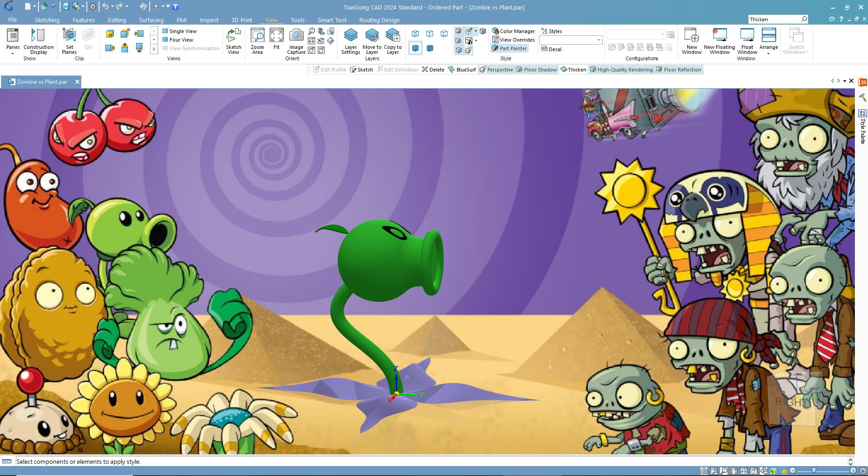
Task: Click zoom out minus button
Action: click(x=793, y=471)
